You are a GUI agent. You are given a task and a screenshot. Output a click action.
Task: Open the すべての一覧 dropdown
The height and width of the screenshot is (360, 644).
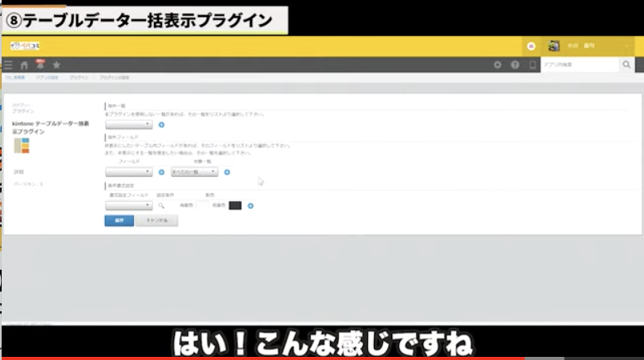tap(194, 172)
